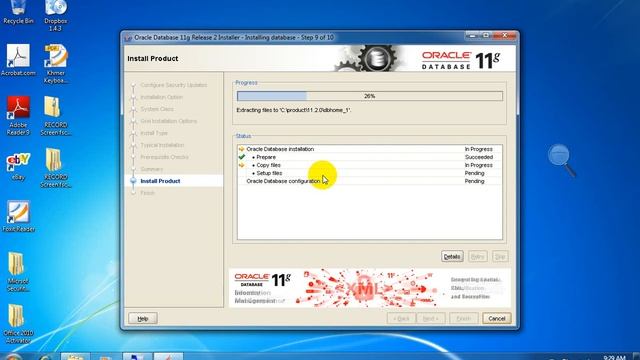Select the Grid Installation Options step

169,121
